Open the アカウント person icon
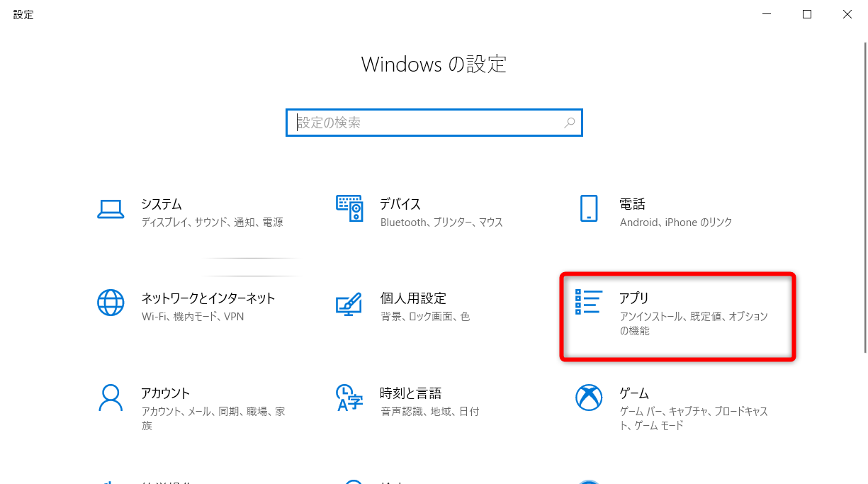This screenshot has width=868, height=484. coord(111,398)
